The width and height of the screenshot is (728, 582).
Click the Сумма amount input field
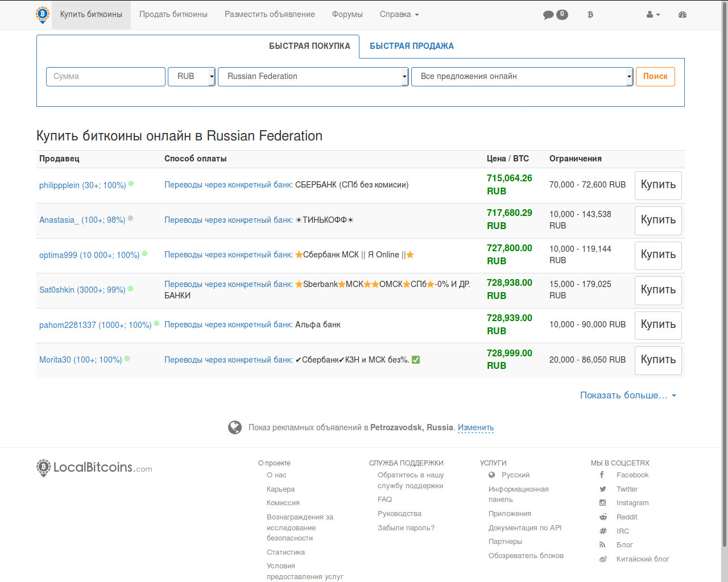coord(106,77)
